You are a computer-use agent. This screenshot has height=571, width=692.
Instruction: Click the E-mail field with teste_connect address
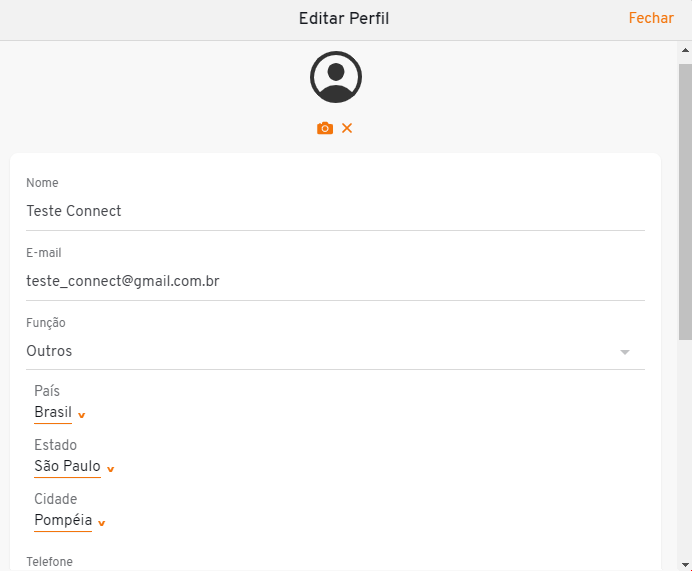(335, 281)
